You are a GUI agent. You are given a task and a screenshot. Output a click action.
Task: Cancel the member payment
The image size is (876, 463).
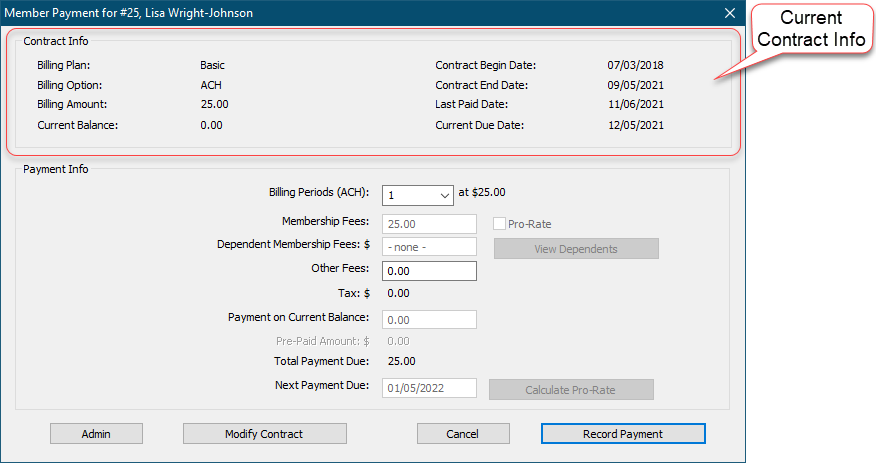463,434
